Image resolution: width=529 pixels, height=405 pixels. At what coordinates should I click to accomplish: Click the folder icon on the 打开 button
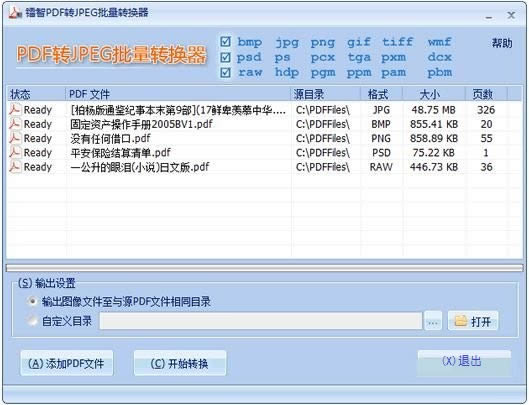pyautogui.click(x=461, y=321)
